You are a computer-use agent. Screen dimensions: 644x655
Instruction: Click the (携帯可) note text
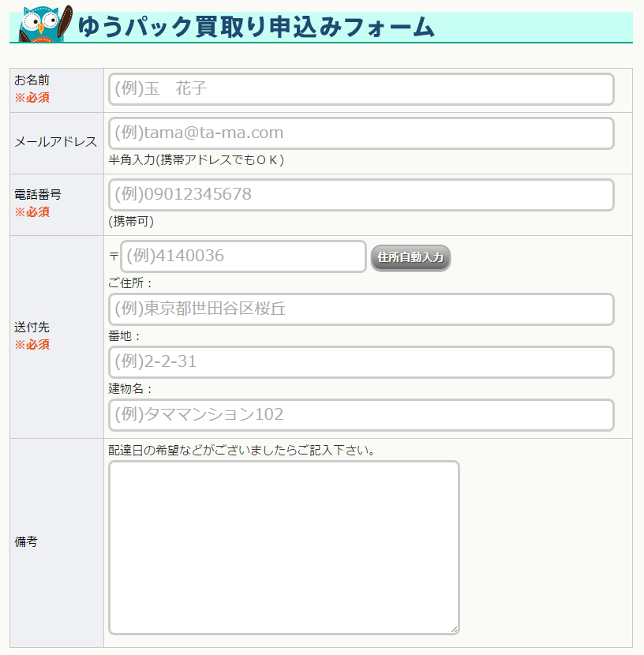131,221
